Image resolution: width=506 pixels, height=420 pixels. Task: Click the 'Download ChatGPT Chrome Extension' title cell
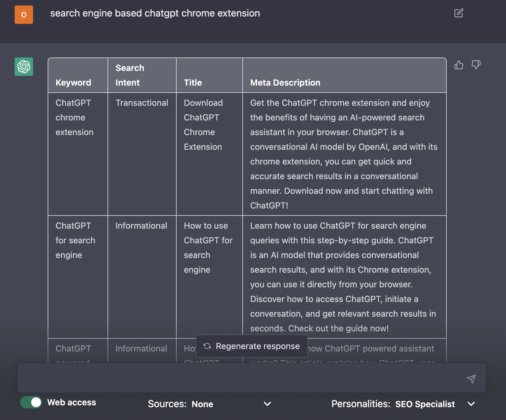(x=209, y=154)
